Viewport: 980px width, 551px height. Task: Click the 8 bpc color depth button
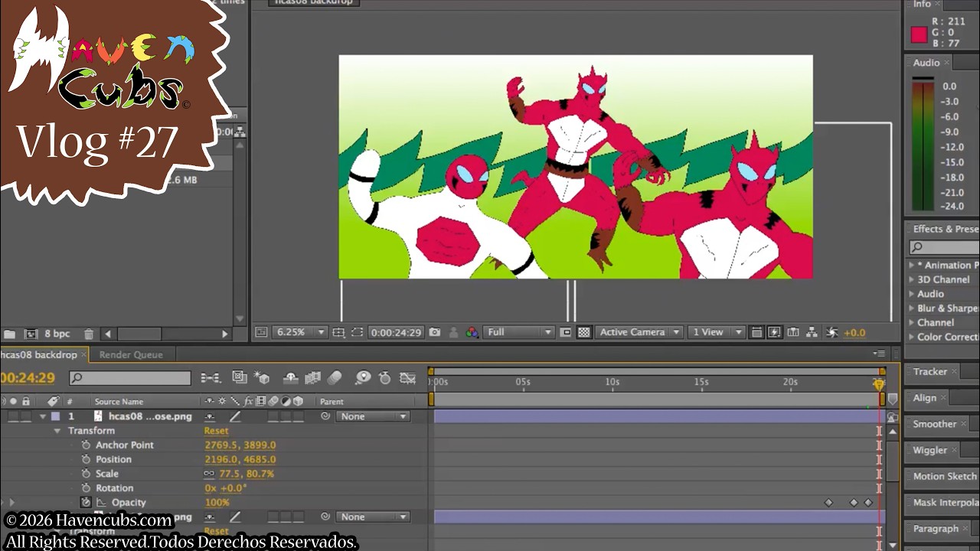(57, 334)
